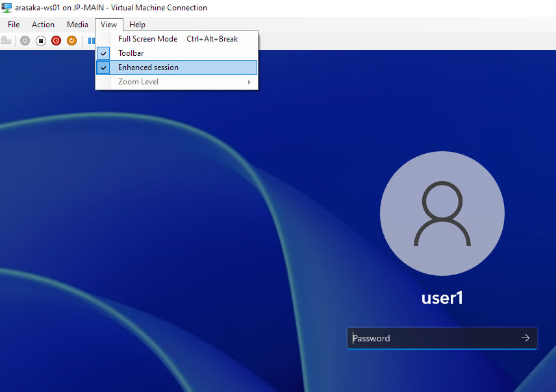Image resolution: width=556 pixels, height=392 pixels.
Task: Click the Virtual Machine Connection title icon
Action: [x=6, y=8]
